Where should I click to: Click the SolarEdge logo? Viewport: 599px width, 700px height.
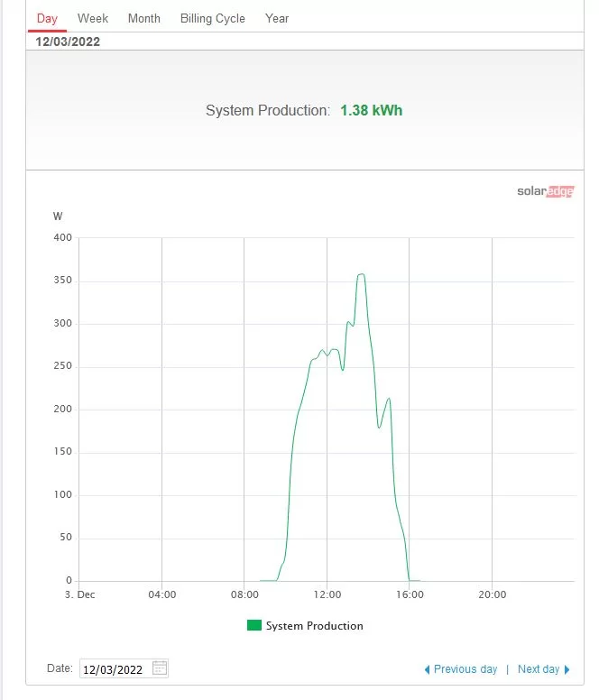click(545, 191)
